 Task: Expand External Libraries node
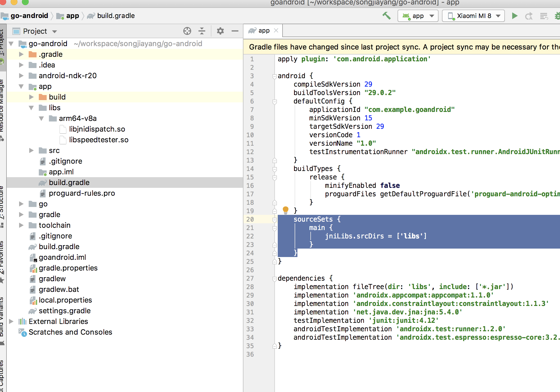[11, 321]
